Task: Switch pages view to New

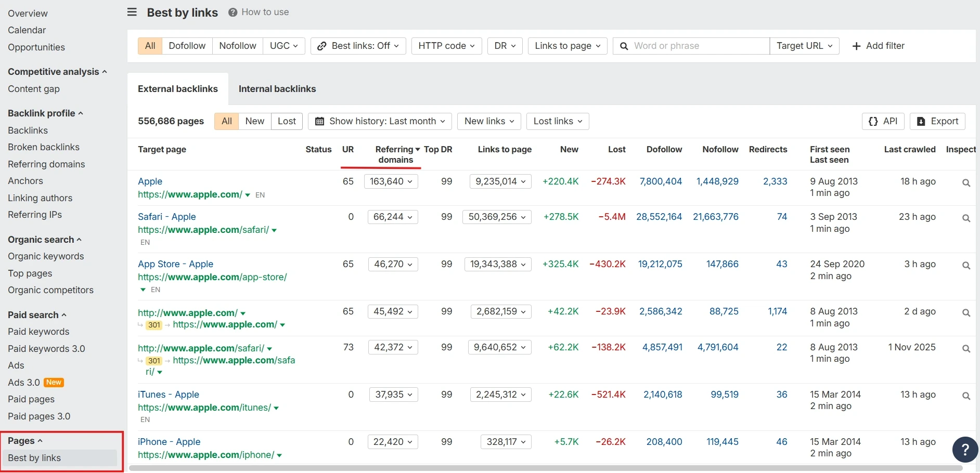Action: [x=254, y=121]
